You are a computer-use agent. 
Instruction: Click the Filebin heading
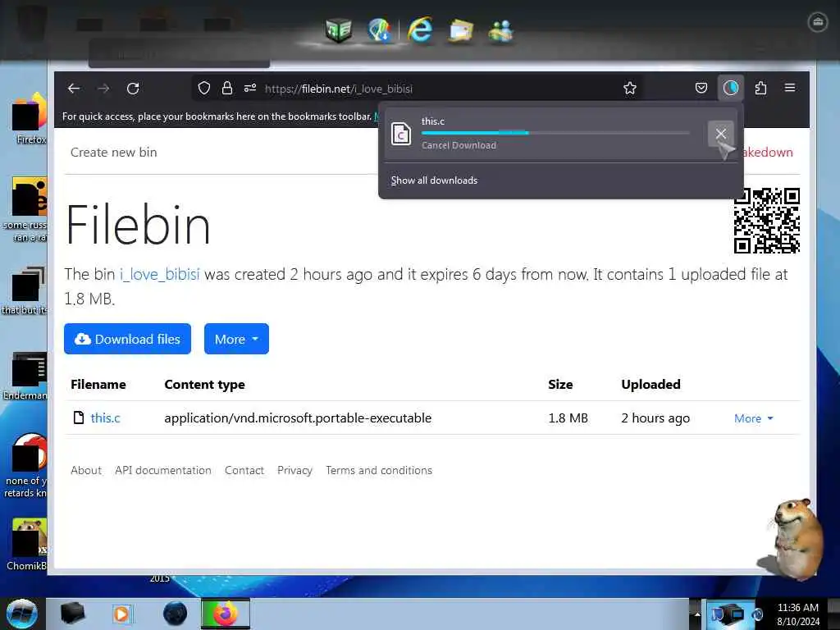[x=138, y=225]
